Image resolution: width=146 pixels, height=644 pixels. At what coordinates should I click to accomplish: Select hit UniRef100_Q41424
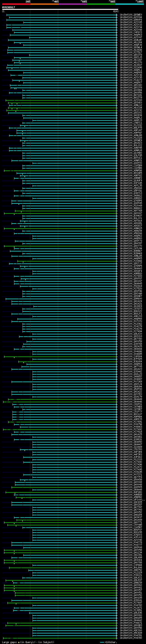coord(131,301)
